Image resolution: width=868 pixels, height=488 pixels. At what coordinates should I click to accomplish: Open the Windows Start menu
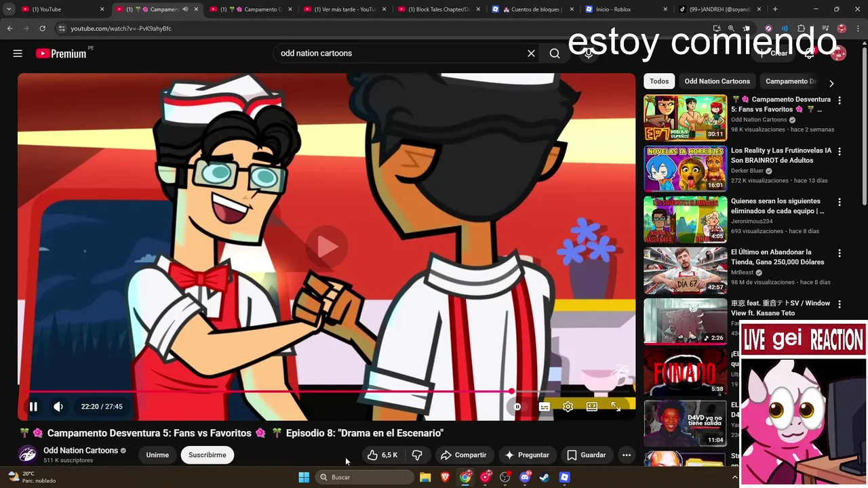point(304,477)
